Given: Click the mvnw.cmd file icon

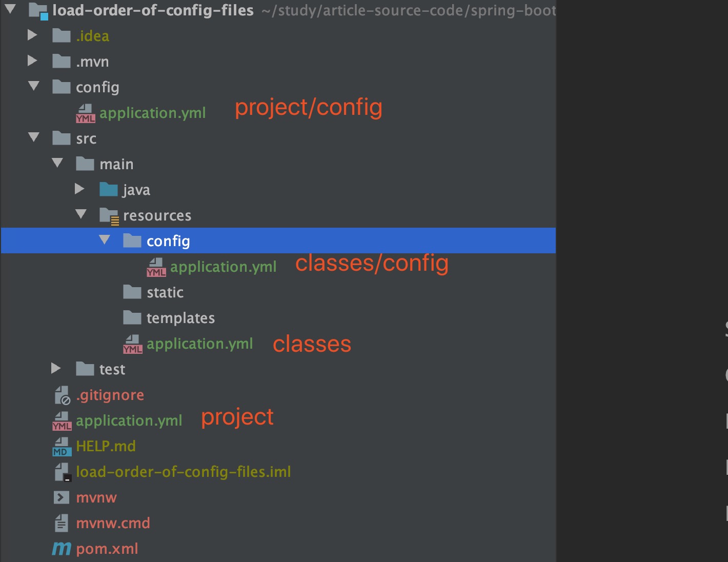Looking at the screenshot, I should coord(62,523).
